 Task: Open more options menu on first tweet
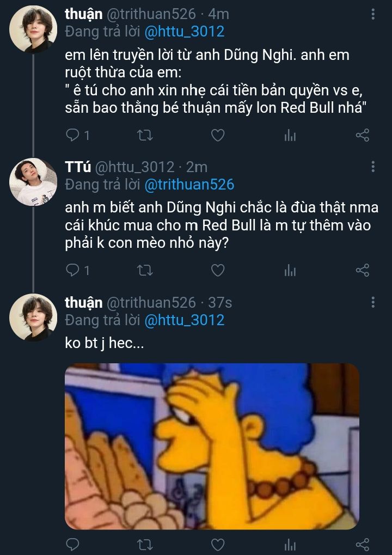pyautogui.click(x=373, y=14)
